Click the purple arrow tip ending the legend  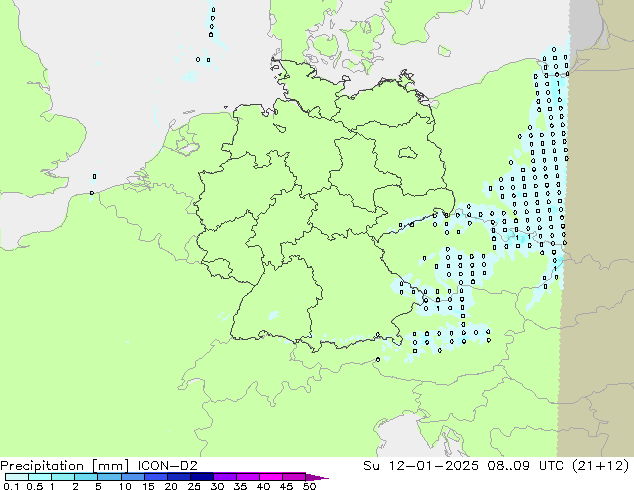pyautogui.click(x=317, y=477)
